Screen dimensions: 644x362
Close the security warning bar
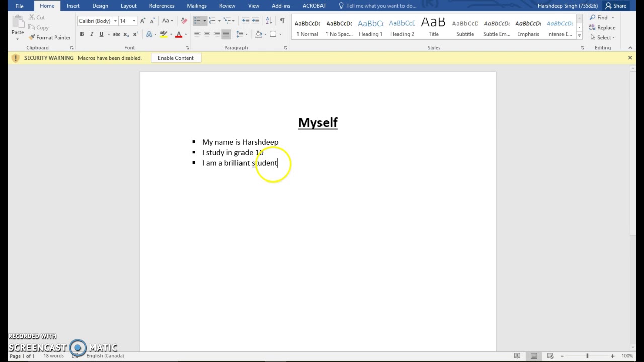tap(630, 58)
